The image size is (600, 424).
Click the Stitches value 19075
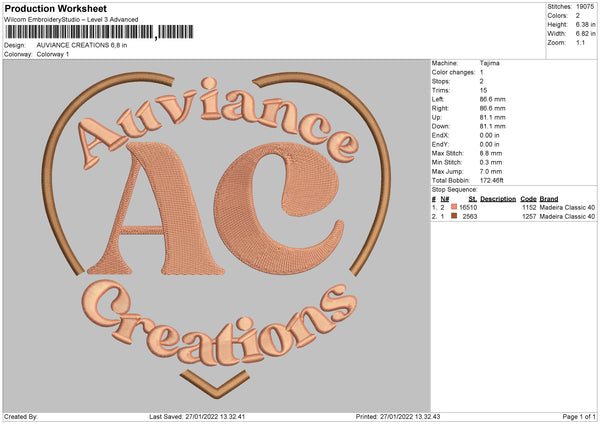coord(585,6)
